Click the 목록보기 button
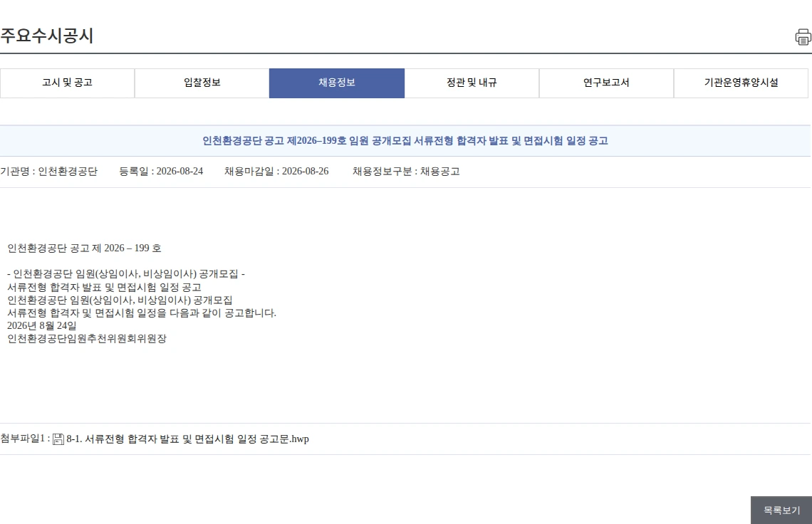The height and width of the screenshot is (524, 812). coord(781,510)
